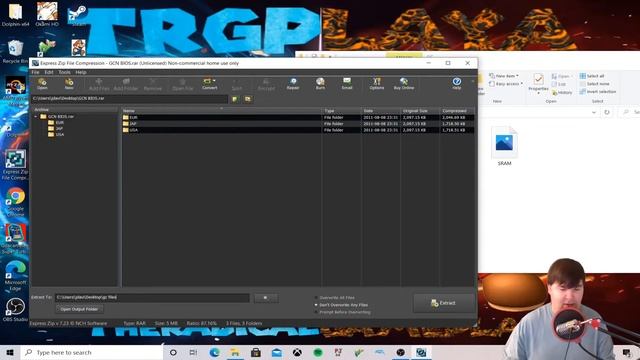
Task: Open OBS Studio desktop shortcut
Action: [16, 309]
